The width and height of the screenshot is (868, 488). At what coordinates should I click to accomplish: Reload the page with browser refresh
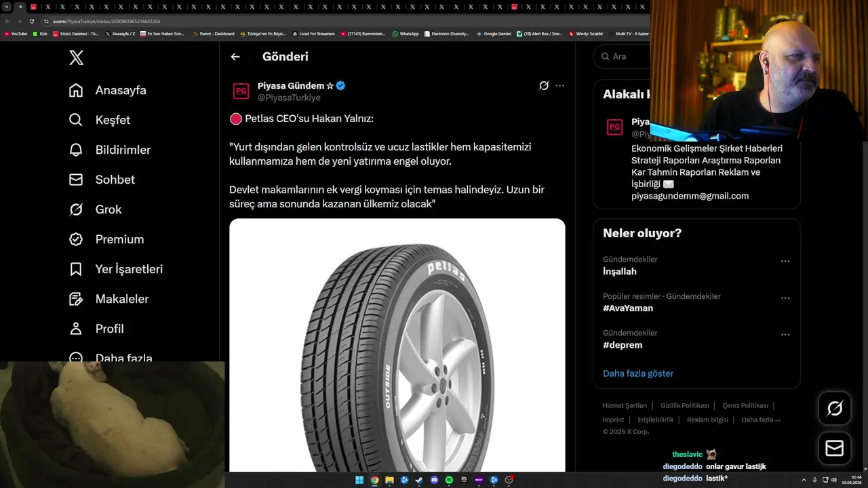31,21
